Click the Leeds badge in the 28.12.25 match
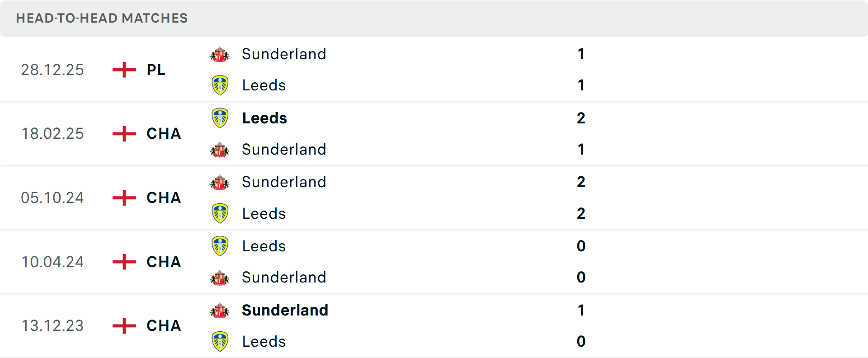The width and height of the screenshot is (868, 358). pyautogui.click(x=220, y=85)
